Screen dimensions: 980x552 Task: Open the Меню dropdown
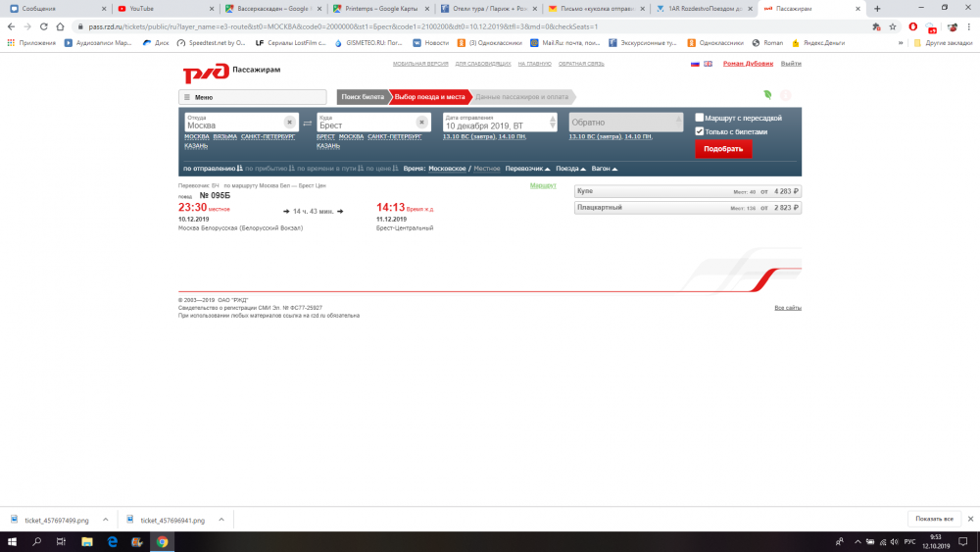point(252,97)
